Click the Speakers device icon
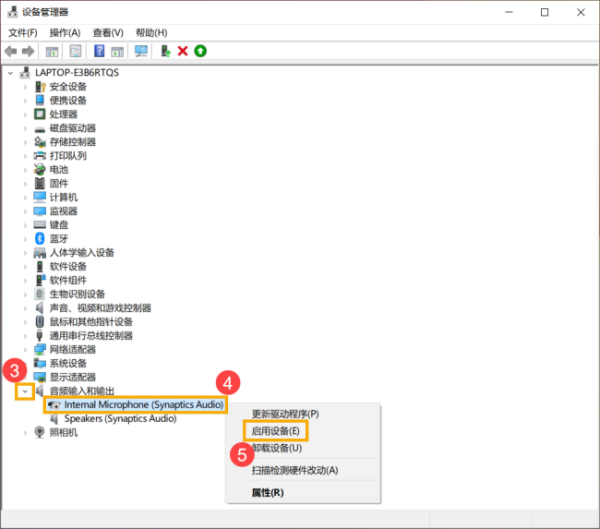Viewport: 600px width, 529px height. [x=54, y=418]
